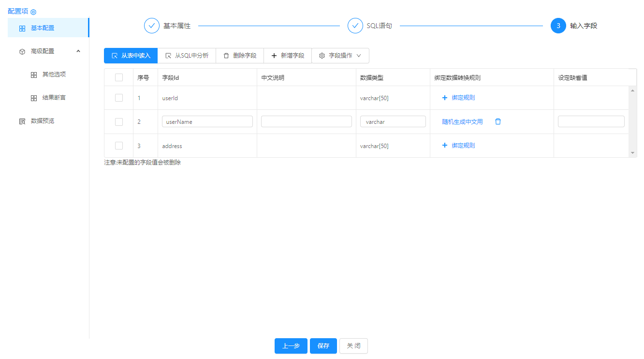Click the 其他选项 grid icon
Image resolution: width=644 pixels, height=359 pixels.
(x=34, y=75)
